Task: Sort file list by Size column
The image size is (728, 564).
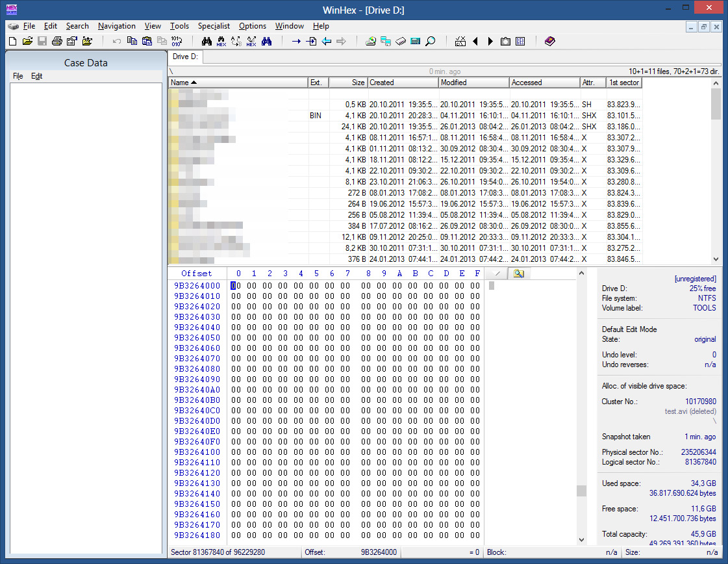Action: pos(348,83)
